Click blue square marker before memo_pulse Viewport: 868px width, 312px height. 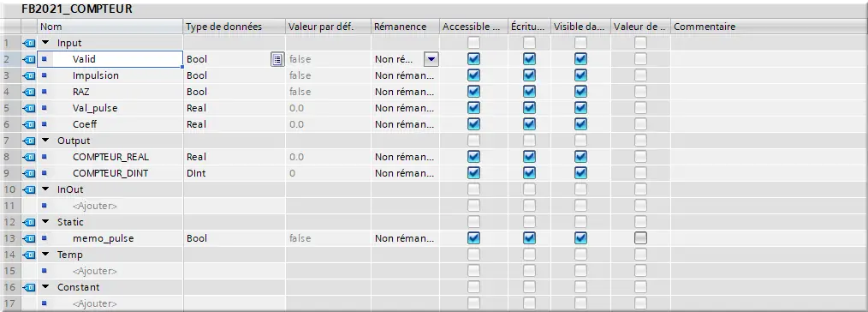click(45, 238)
